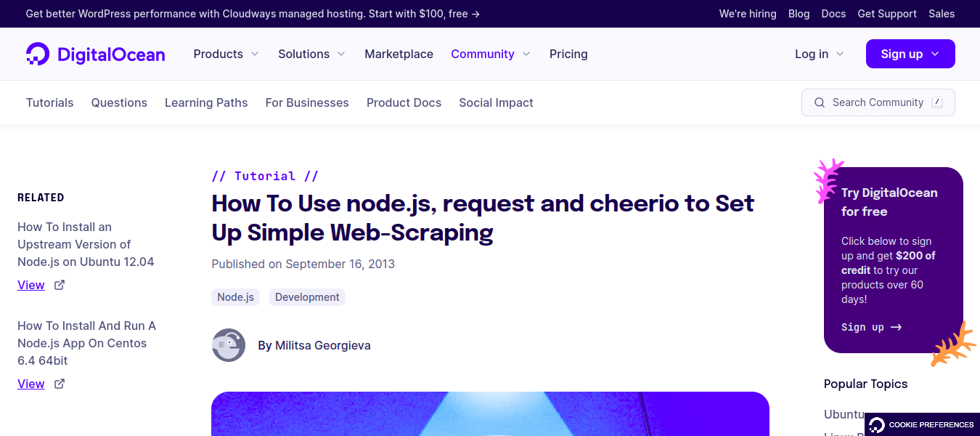Switch to the Questions tab
This screenshot has width=980, height=436.
click(119, 102)
